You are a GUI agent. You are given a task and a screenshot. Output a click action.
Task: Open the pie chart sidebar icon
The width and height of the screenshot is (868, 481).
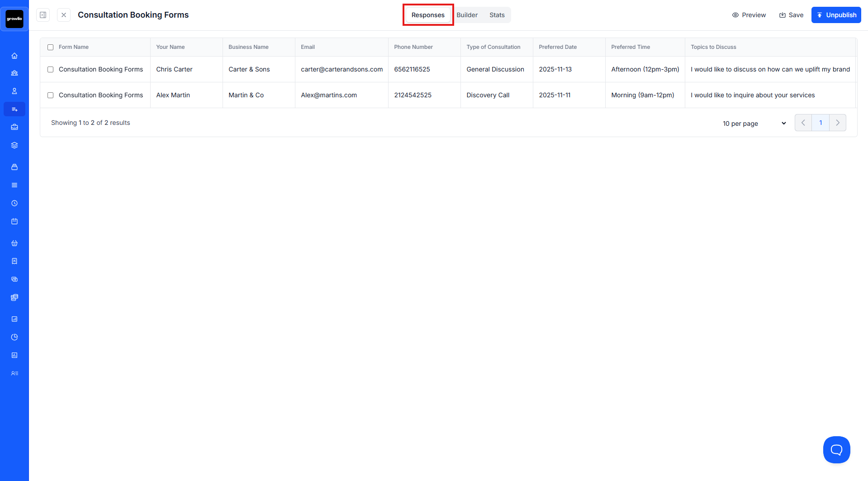(x=14, y=337)
